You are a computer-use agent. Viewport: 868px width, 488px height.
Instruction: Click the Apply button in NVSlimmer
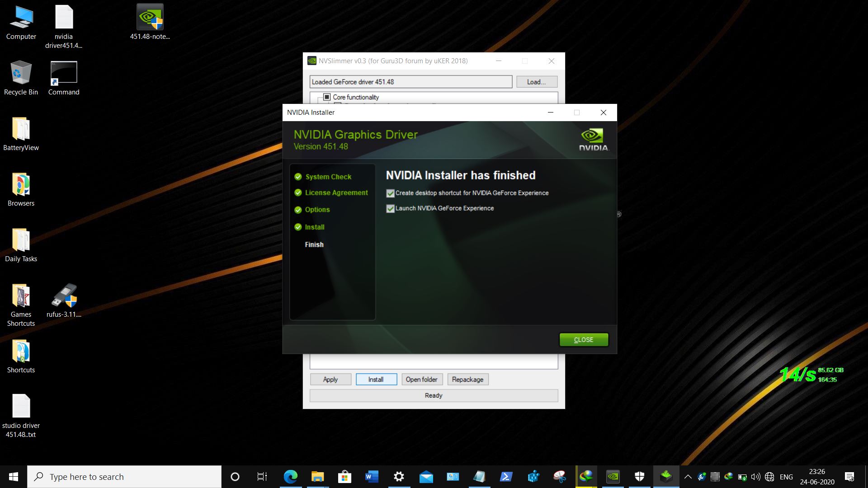pos(330,380)
